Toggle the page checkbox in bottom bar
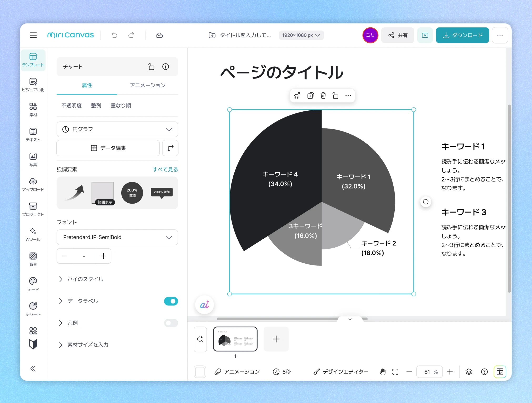This screenshot has height=403, width=532. pos(200,372)
